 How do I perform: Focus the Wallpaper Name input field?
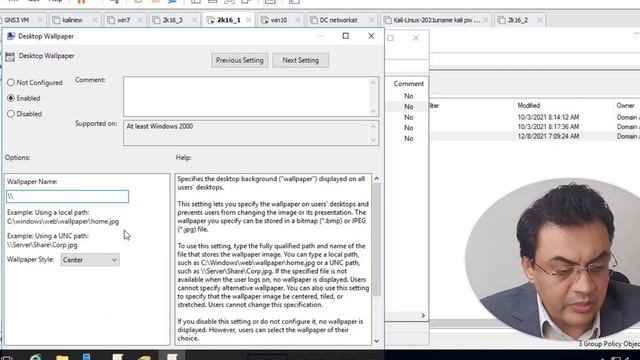pos(67,196)
